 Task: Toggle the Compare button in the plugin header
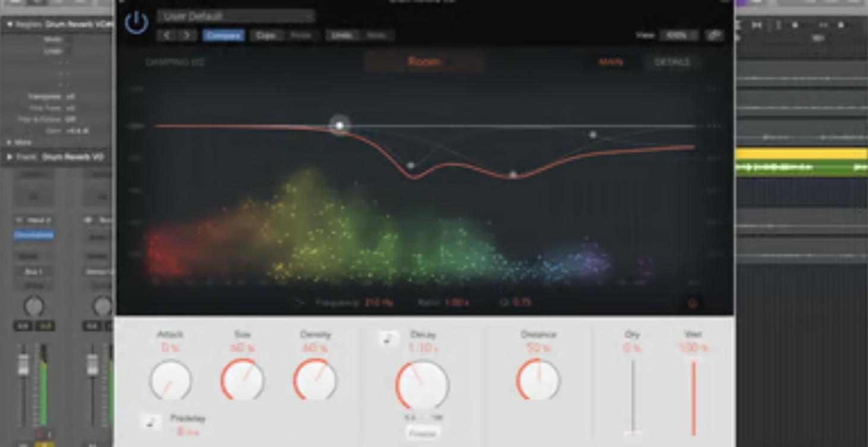[223, 35]
